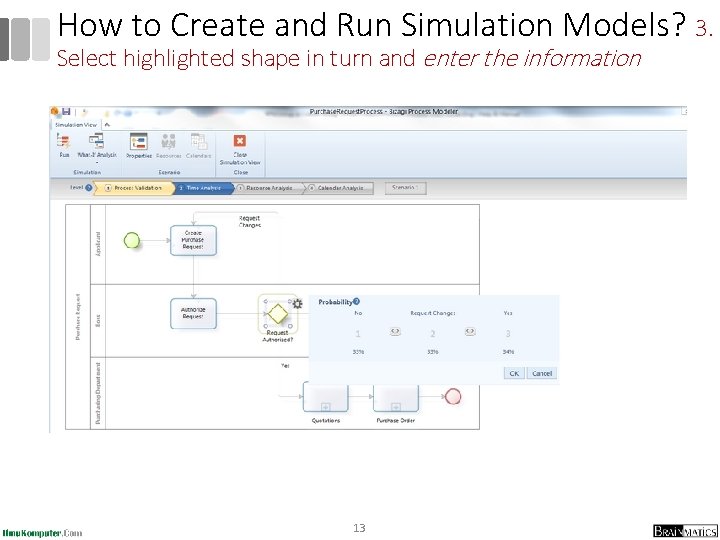
Task: Click the Level help icon
Action: 89,187
